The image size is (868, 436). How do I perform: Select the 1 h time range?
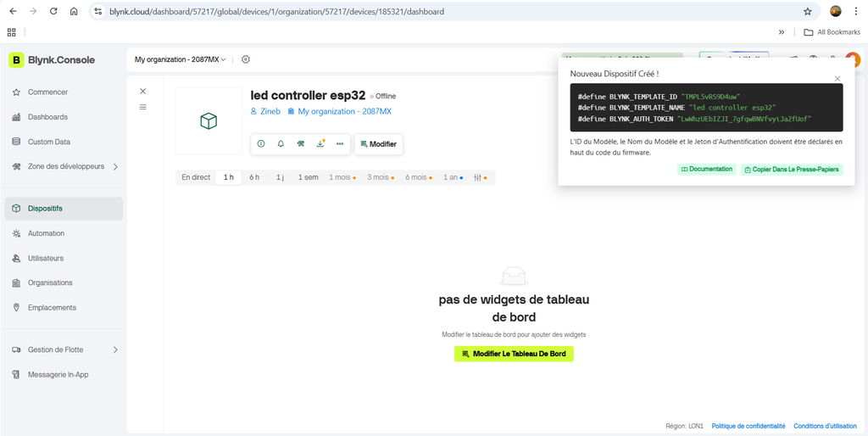229,177
